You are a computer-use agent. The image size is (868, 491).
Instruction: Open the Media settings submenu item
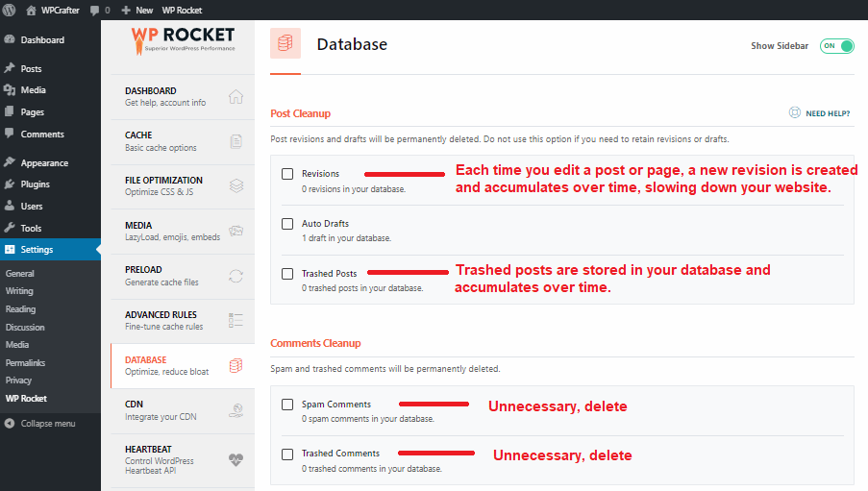pos(17,344)
